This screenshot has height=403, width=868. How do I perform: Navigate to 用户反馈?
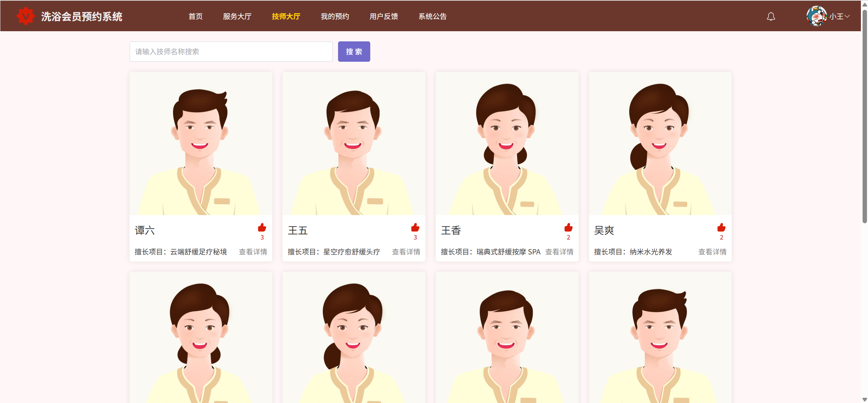pyautogui.click(x=383, y=16)
